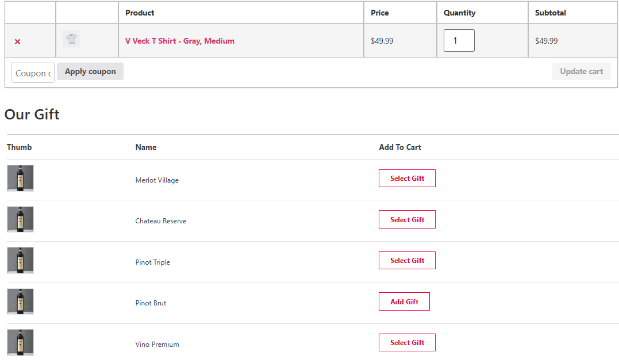This screenshot has width=619, height=364.
Task: Click the Update cart button
Action: pyautogui.click(x=581, y=71)
